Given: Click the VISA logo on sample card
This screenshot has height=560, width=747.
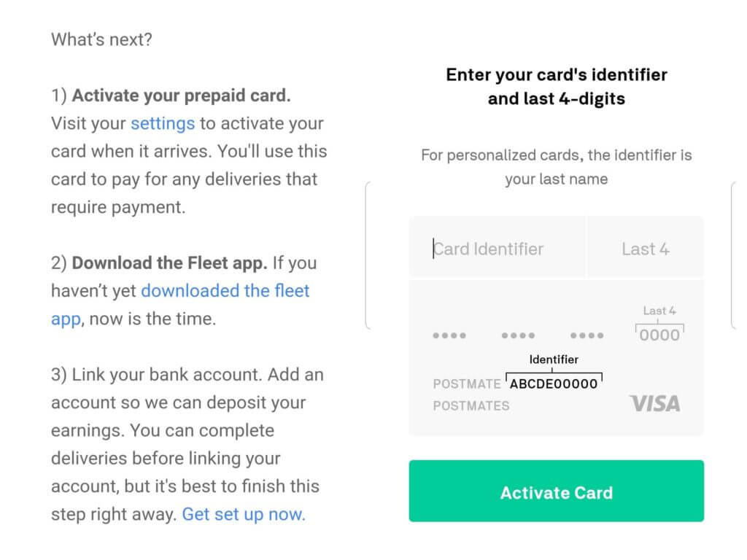Looking at the screenshot, I should [654, 403].
